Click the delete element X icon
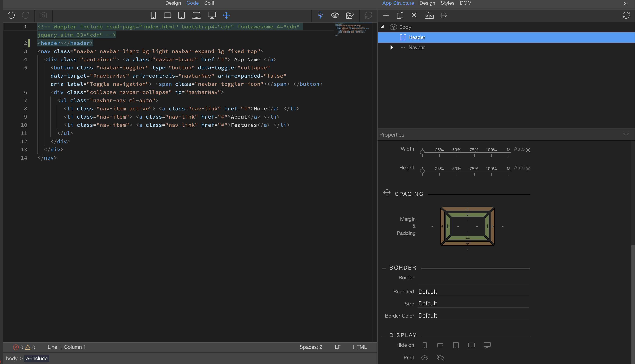Viewport: 635px width, 364px height. click(x=414, y=15)
